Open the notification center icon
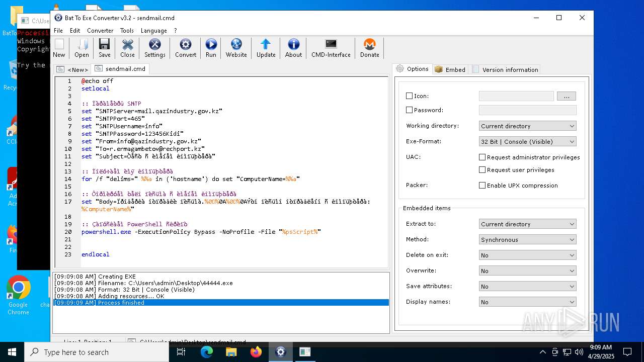 tap(627, 352)
